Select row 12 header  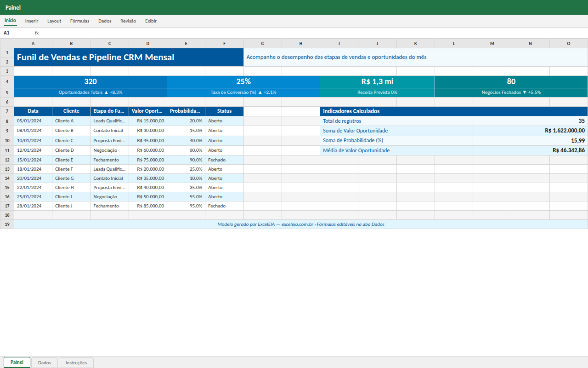7,160
